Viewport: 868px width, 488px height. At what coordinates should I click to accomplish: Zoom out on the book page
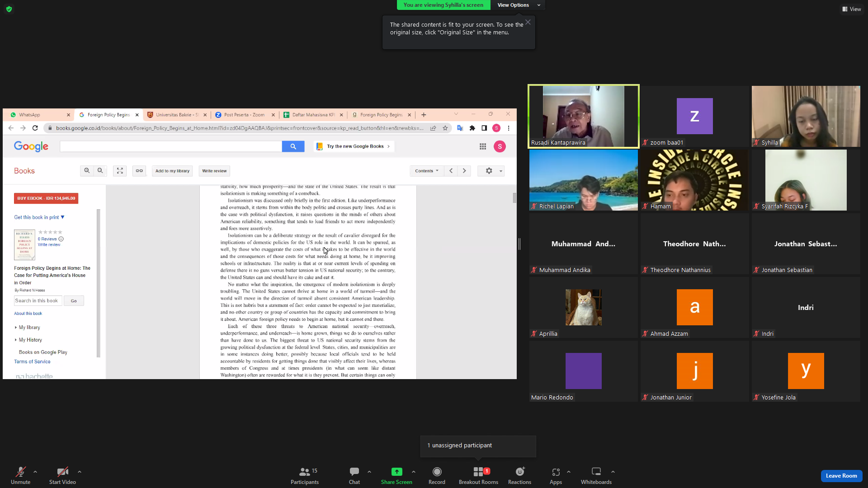pyautogui.click(x=100, y=171)
